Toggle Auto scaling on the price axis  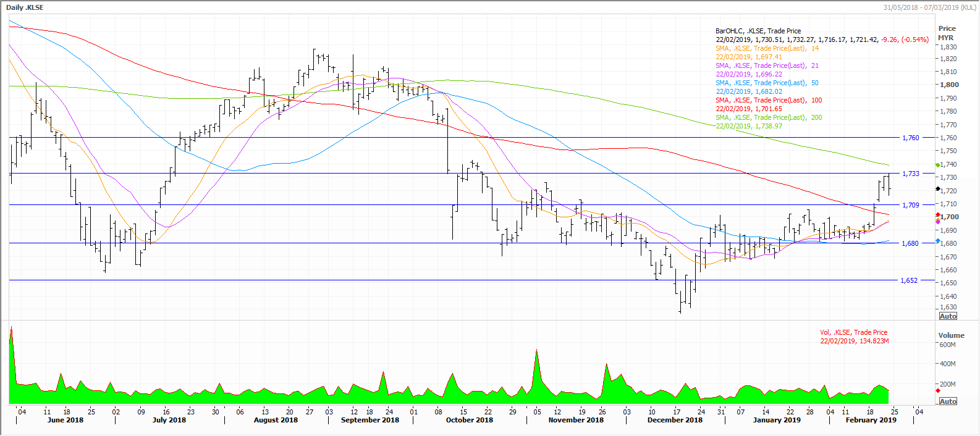click(948, 316)
